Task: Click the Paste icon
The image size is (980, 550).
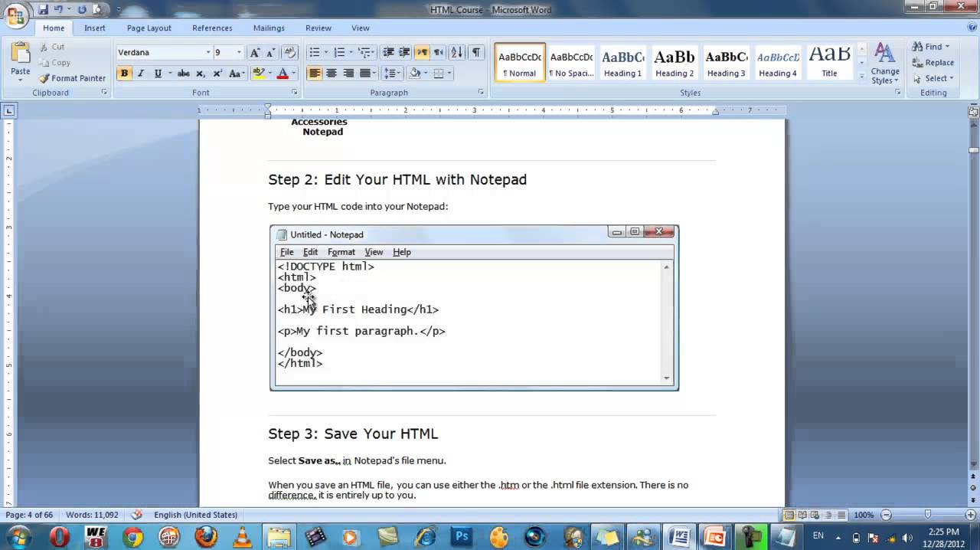Action: click(21, 54)
